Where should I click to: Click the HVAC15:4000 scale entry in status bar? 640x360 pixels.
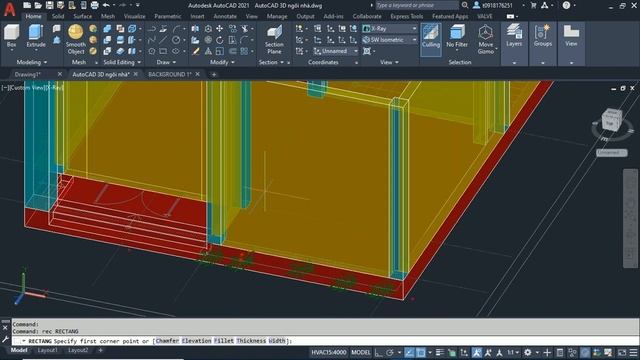[x=329, y=352]
